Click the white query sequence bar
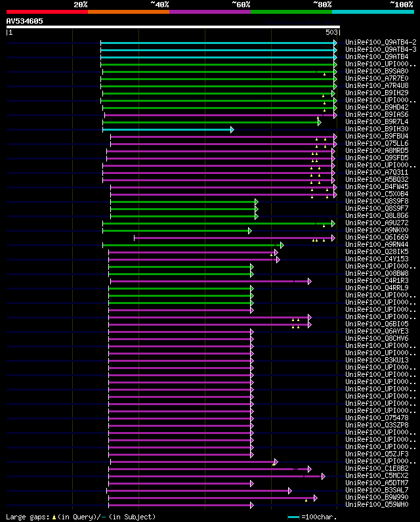Image resolution: width=420 pixels, height=522 pixels. (x=173, y=27)
